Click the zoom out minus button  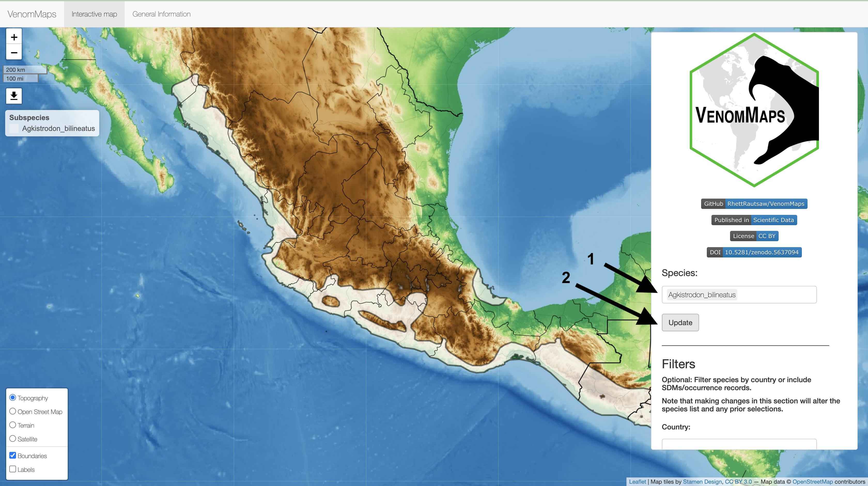[14, 52]
